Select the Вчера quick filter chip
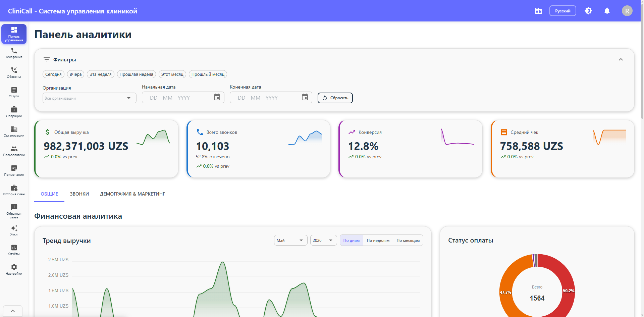This screenshot has height=317, width=644. click(x=75, y=74)
